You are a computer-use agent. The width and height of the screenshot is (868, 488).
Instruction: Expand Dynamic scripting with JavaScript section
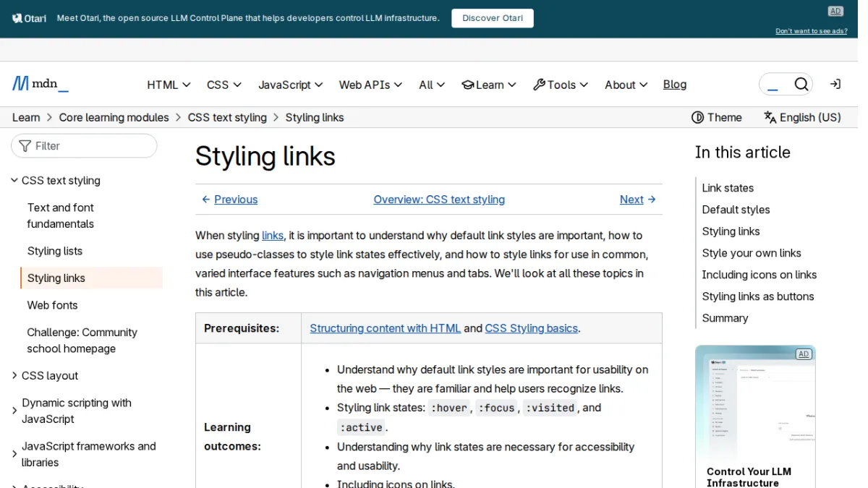point(14,411)
